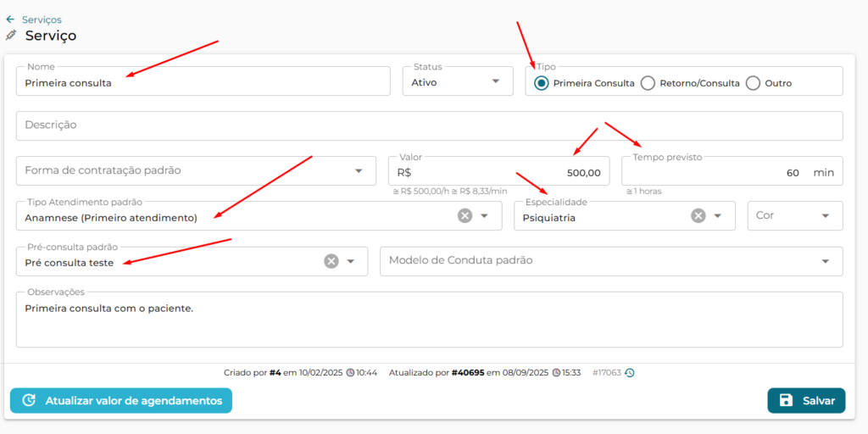Select the Primeira Consulta radio option

pos(542,84)
